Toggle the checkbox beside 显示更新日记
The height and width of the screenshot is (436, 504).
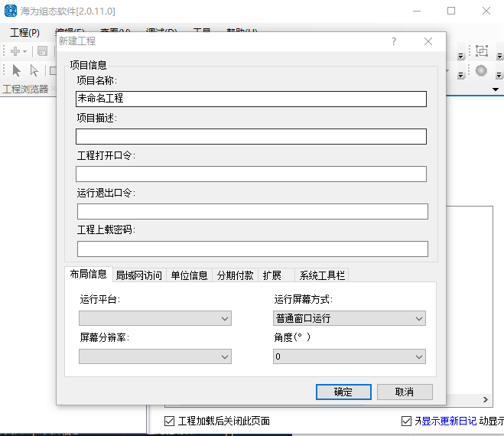click(x=406, y=421)
